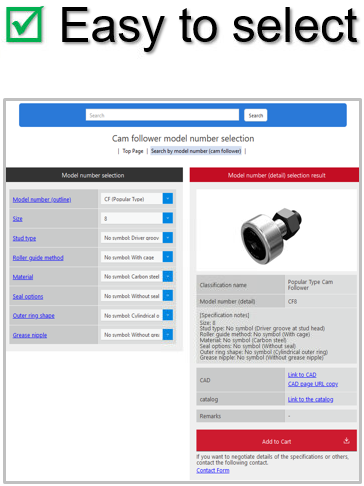Click the download icon on Add to Cart

click(x=347, y=441)
